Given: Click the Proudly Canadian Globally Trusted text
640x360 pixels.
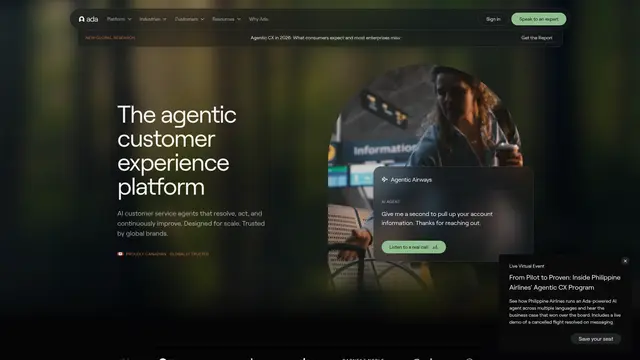Looking at the screenshot, I should [x=167, y=254].
